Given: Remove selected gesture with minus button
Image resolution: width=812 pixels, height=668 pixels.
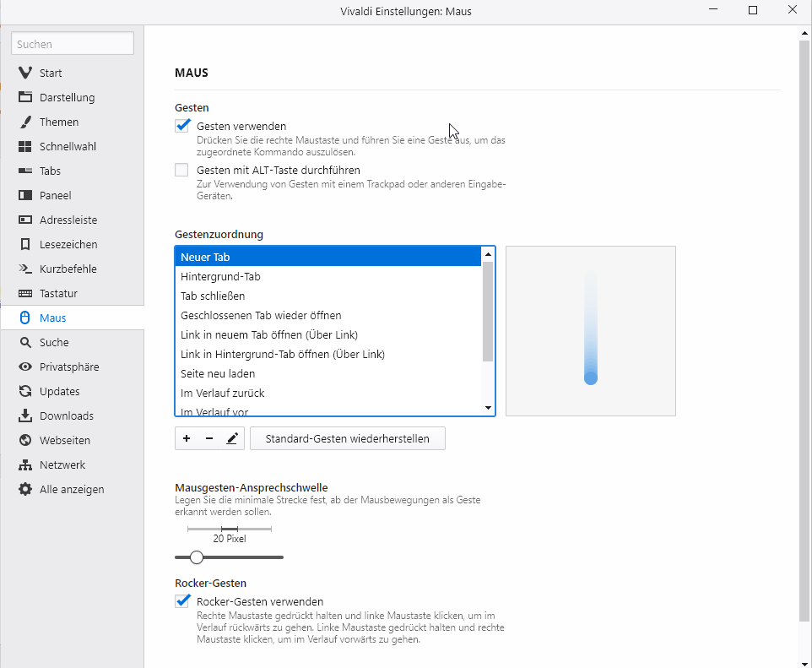Looking at the screenshot, I should [209, 438].
